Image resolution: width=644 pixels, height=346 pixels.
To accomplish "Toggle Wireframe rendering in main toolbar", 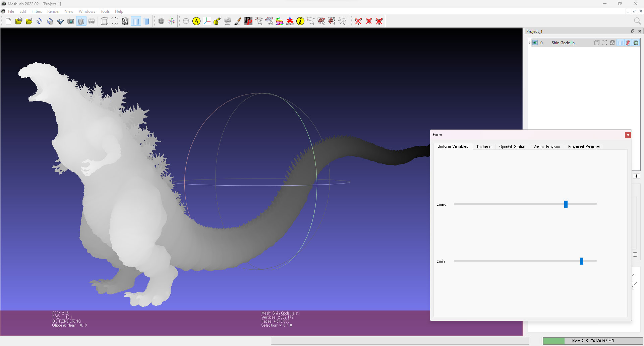I will [125, 21].
